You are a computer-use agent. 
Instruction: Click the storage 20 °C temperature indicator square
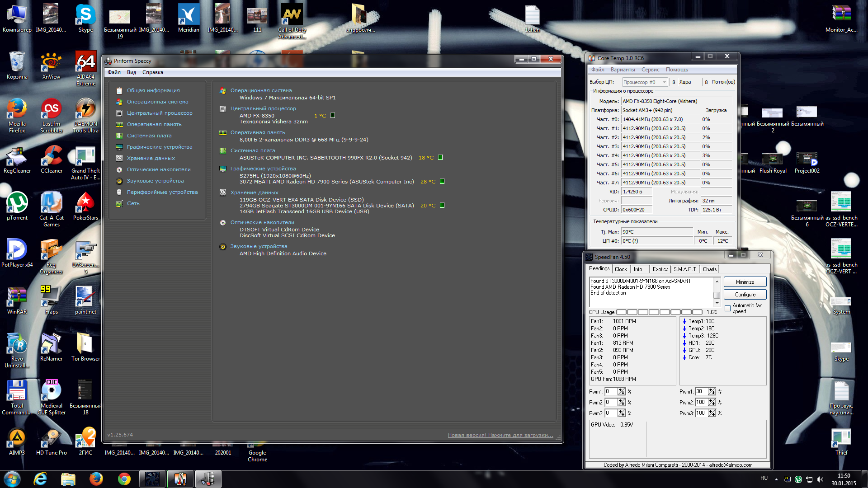click(442, 205)
